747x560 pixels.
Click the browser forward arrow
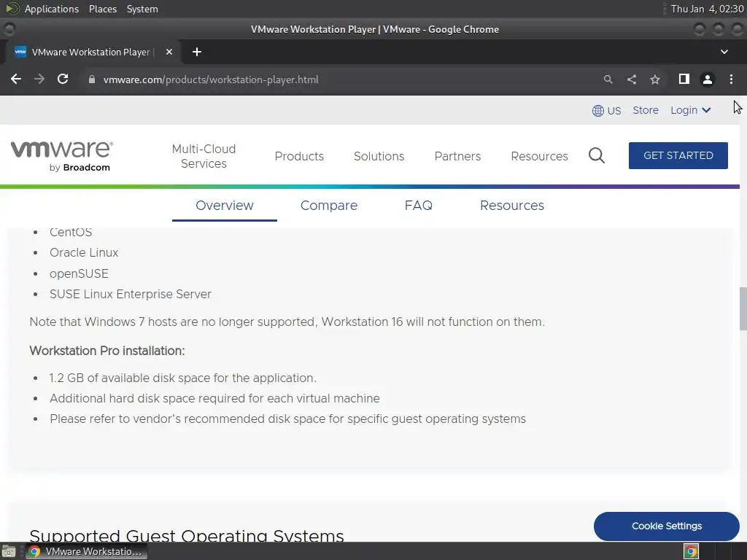(39, 79)
